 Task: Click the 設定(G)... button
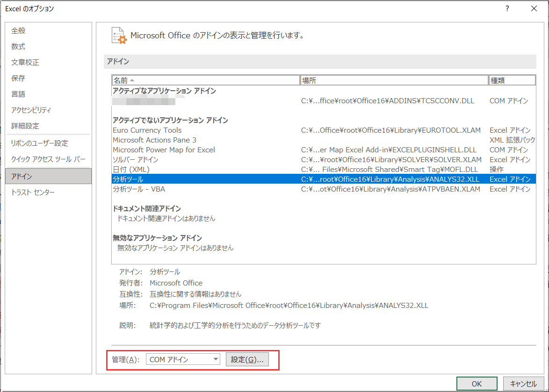(x=247, y=359)
